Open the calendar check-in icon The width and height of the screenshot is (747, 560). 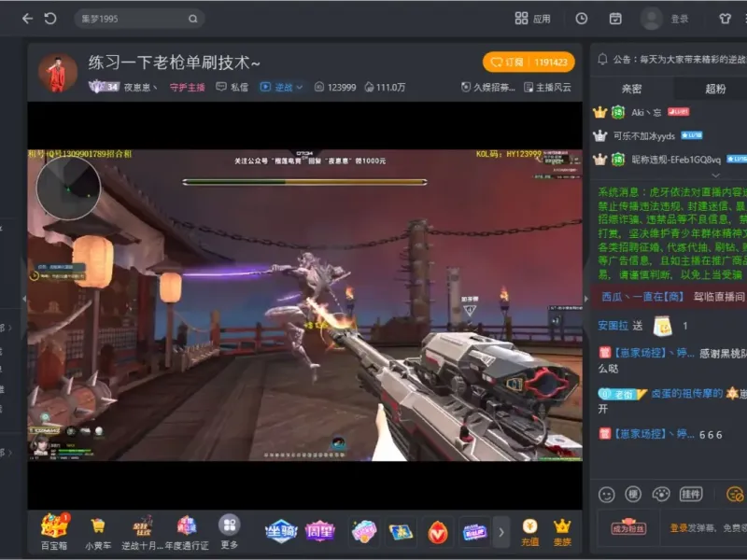[615, 19]
